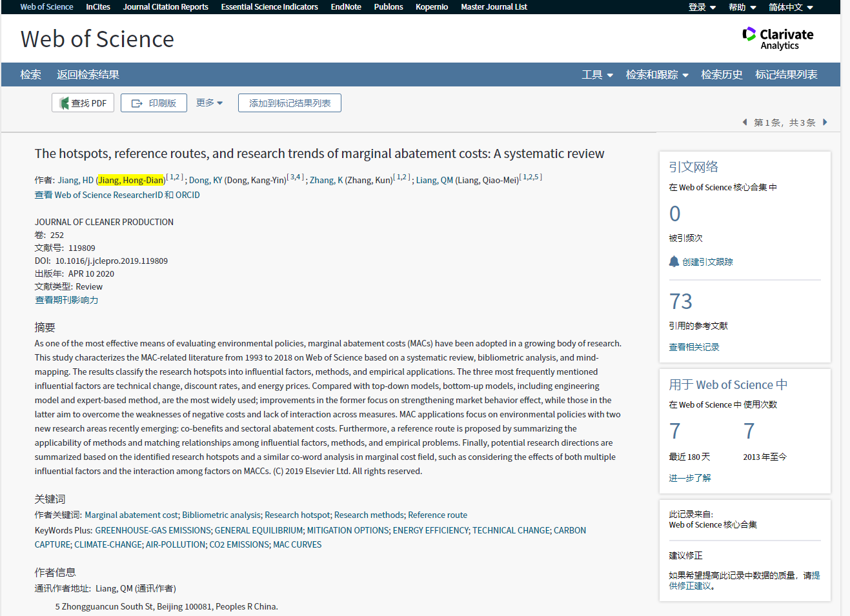Open KeyWords Plus CO2 EMISSIONS
This screenshot has width=850, height=616.
[239, 544]
